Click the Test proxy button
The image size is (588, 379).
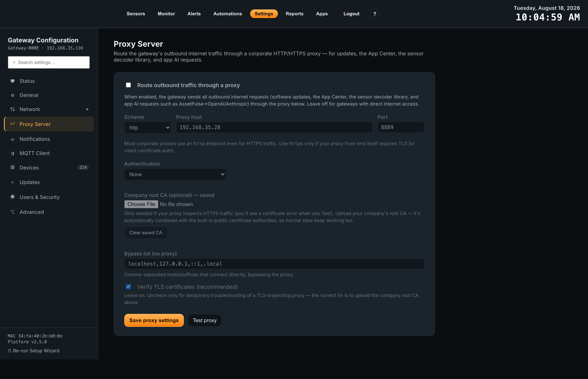pos(205,320)
